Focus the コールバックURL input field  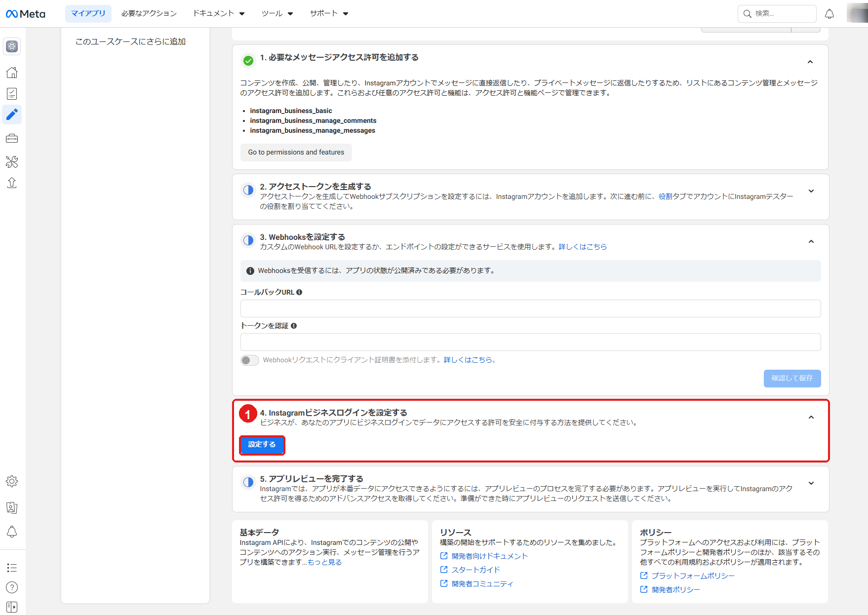530,308
